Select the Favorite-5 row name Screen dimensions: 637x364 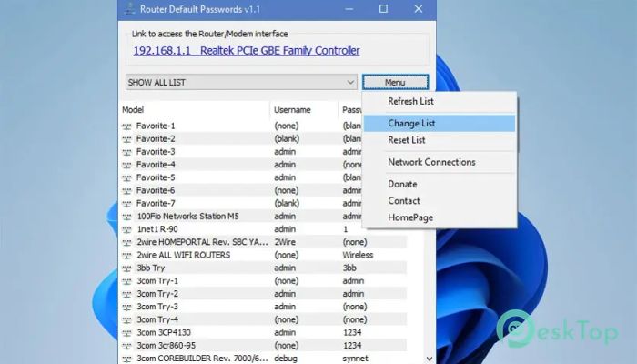point(156,177)
